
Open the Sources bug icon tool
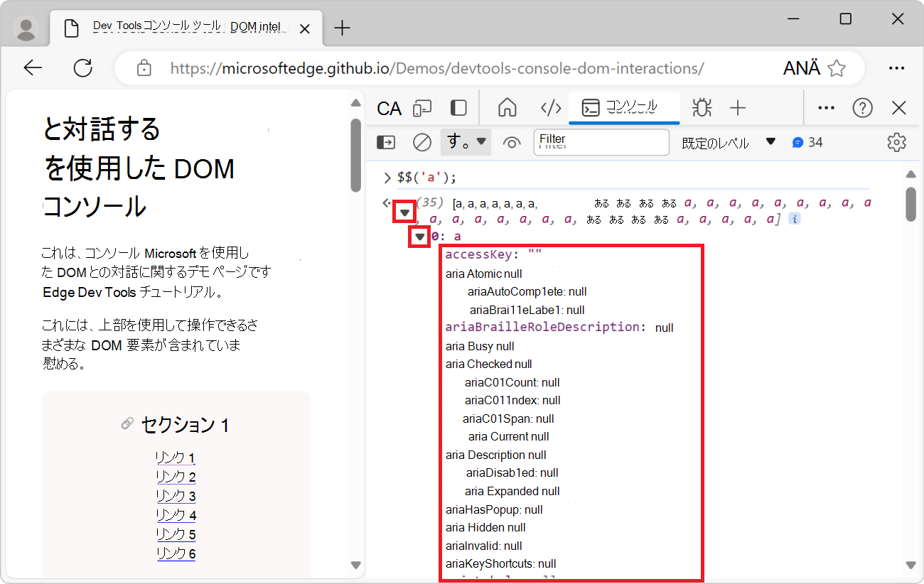[x=702, y=108]
